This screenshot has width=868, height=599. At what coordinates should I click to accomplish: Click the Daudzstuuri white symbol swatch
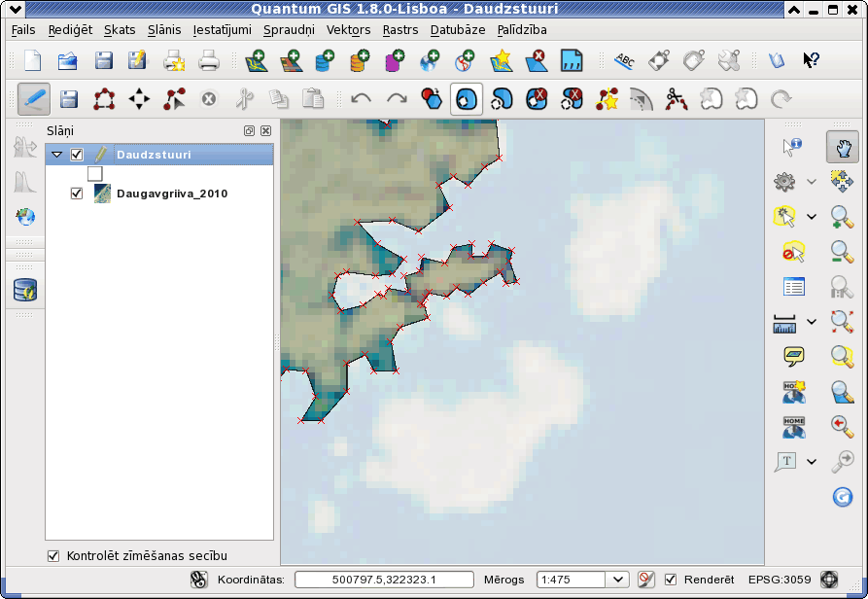click(x=94, y=174)
